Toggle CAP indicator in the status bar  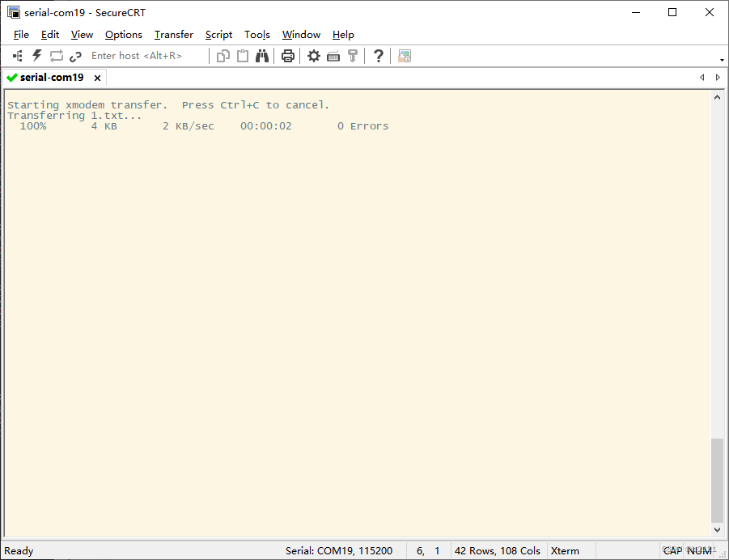tap(674, 550)
